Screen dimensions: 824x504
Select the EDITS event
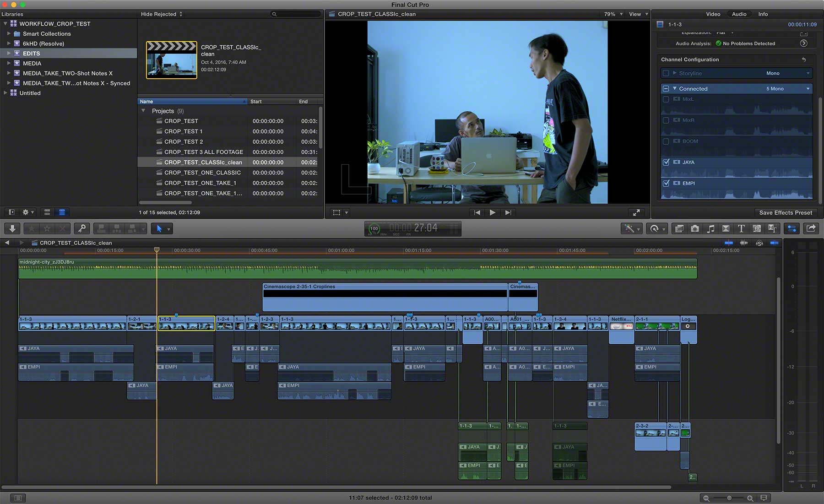click(69, 53)
